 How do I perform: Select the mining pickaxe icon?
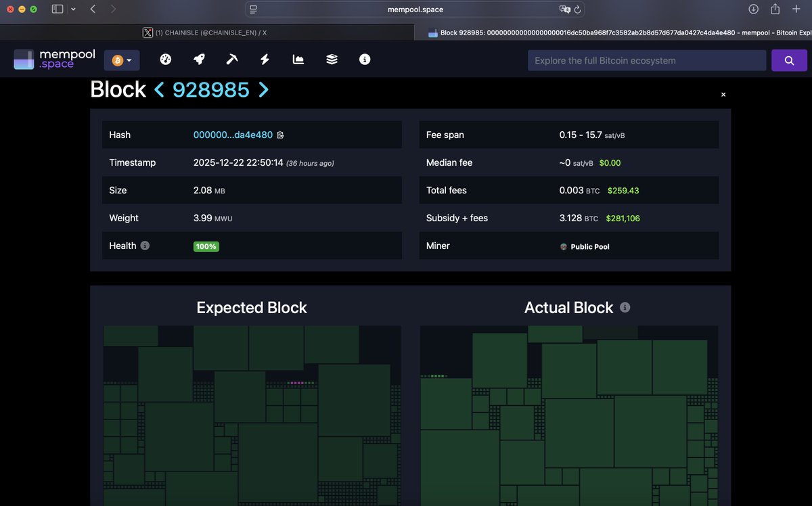coord(231,60)
